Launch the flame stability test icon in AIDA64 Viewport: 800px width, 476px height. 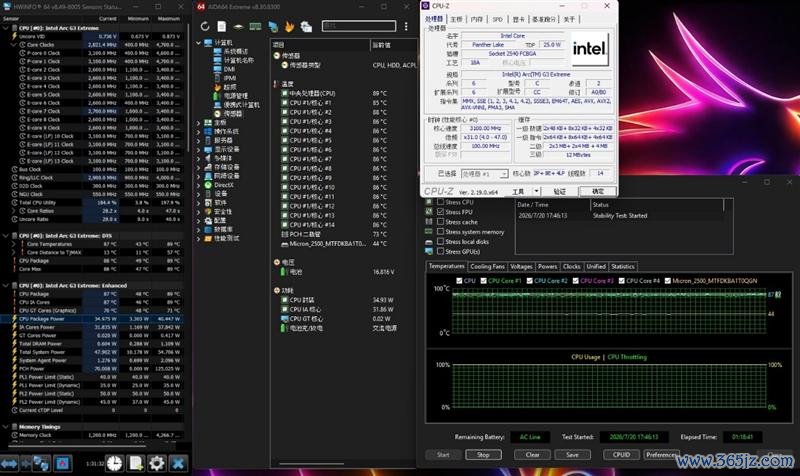289,26
